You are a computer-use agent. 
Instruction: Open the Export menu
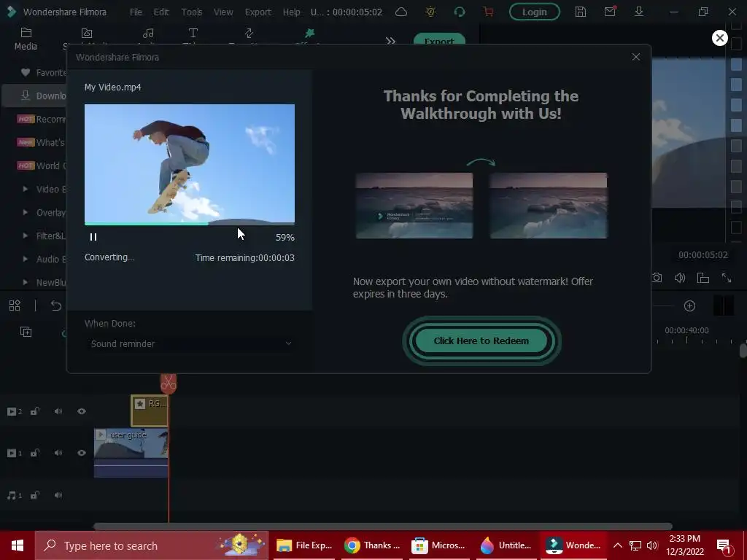click(258, 12)
